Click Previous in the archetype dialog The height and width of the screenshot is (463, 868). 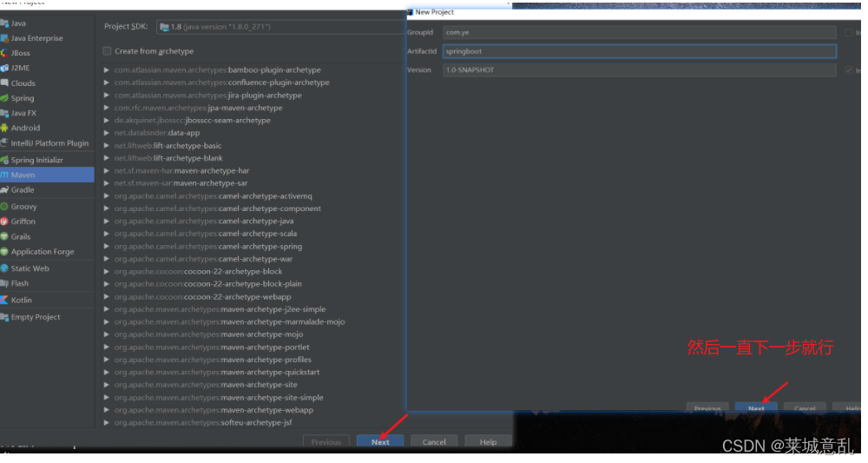click(326, 442)
